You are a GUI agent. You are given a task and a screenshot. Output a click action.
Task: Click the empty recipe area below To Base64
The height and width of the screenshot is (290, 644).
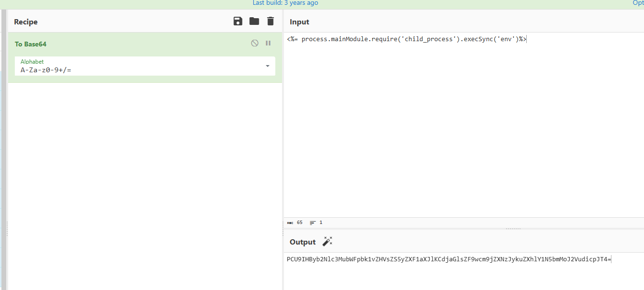pos(144,182)
